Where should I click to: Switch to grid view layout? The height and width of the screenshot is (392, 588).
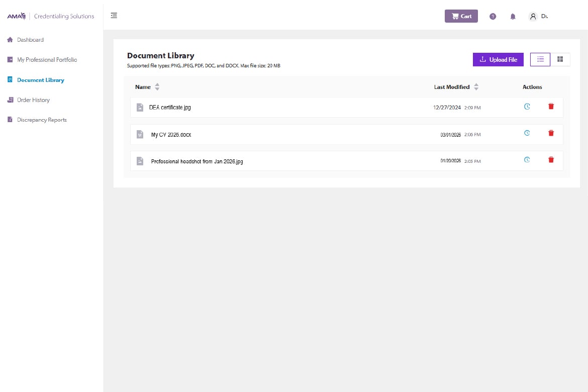click(x=560, y=59)
